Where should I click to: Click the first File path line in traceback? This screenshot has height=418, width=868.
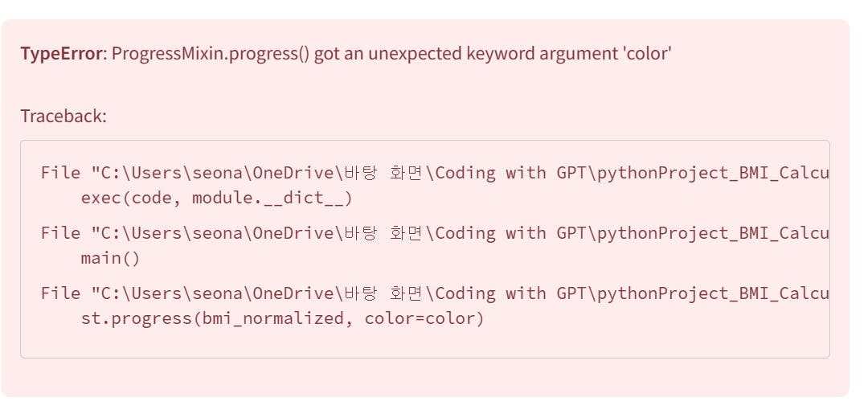click(434, 173)
